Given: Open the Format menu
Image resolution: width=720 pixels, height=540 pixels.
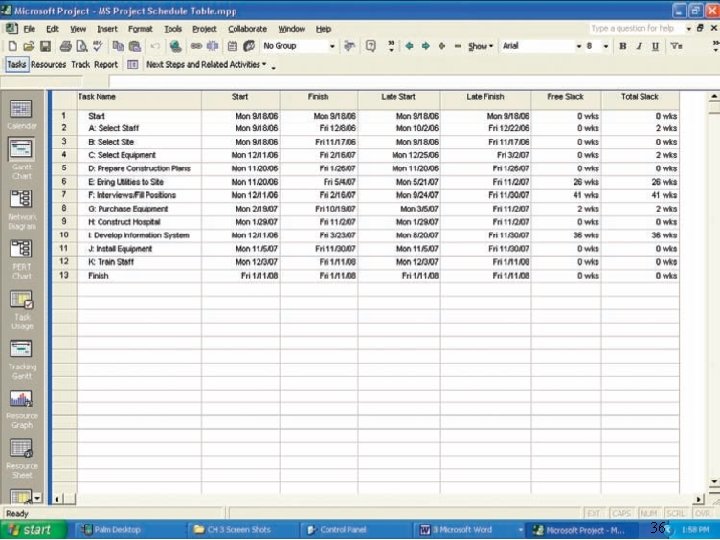Looking at the screenshot, I should click(x=140, y=29).
